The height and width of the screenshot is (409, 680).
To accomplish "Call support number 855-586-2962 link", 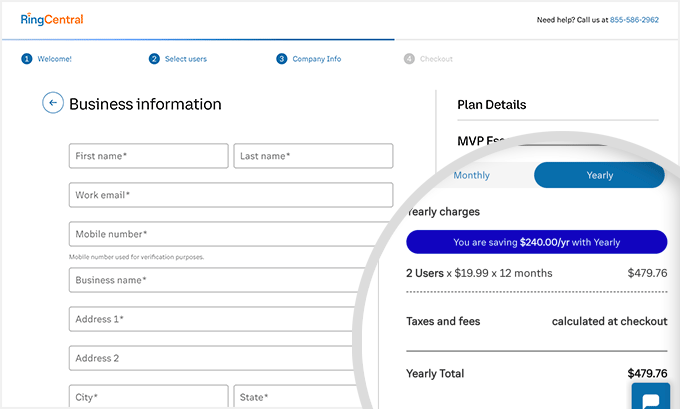I will click(634, 20).
